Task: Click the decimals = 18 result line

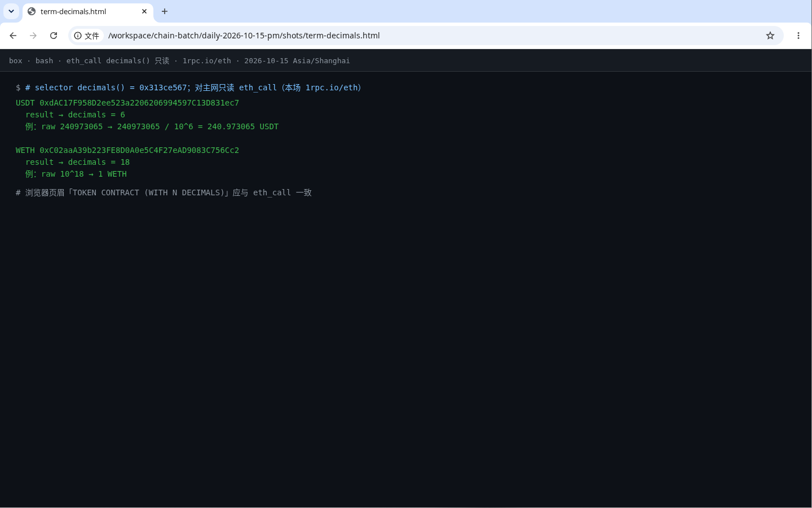Action: tap(77, 162)
